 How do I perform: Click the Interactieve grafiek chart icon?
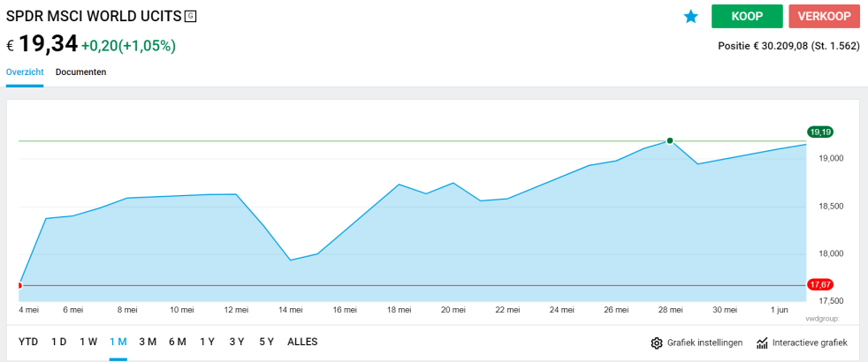[762, 343]
